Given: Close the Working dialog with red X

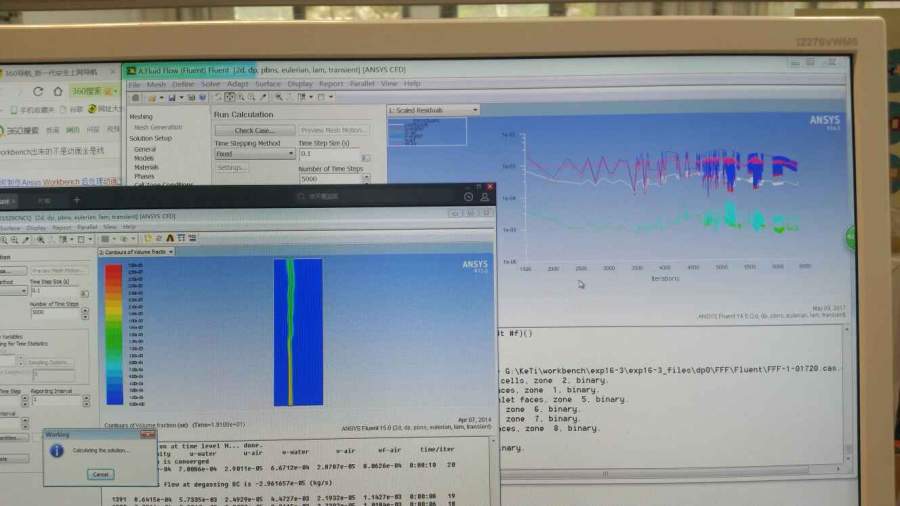Looking at the screenshot, I should pyautogui.click(x=148, y=435).
